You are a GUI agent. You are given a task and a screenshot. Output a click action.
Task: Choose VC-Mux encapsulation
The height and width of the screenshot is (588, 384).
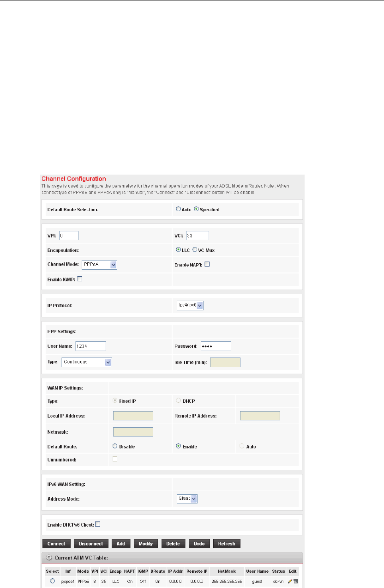tap(195, 250)
